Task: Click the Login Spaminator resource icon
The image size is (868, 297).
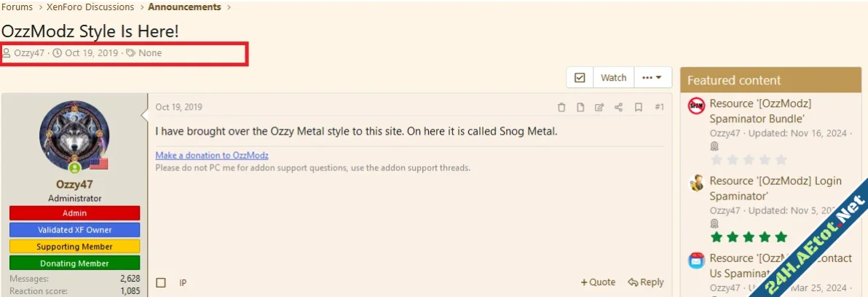Action: pyautogui.click(x=696, y=183)
